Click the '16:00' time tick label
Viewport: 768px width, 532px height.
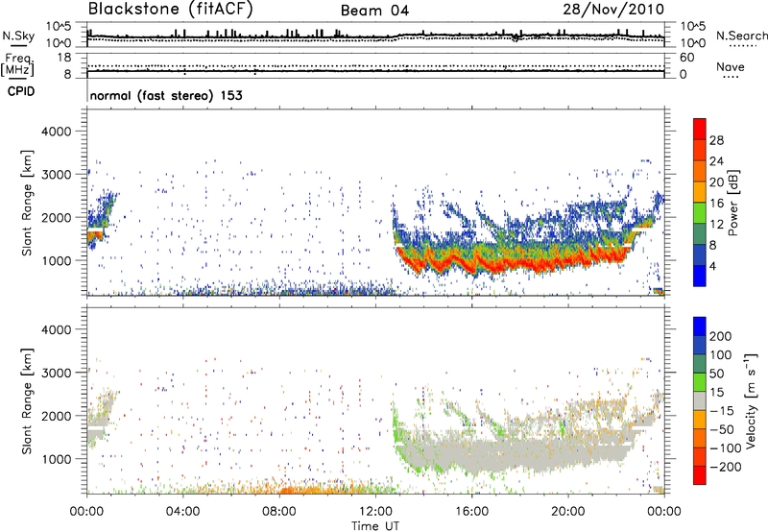click(x=471, y=512)
